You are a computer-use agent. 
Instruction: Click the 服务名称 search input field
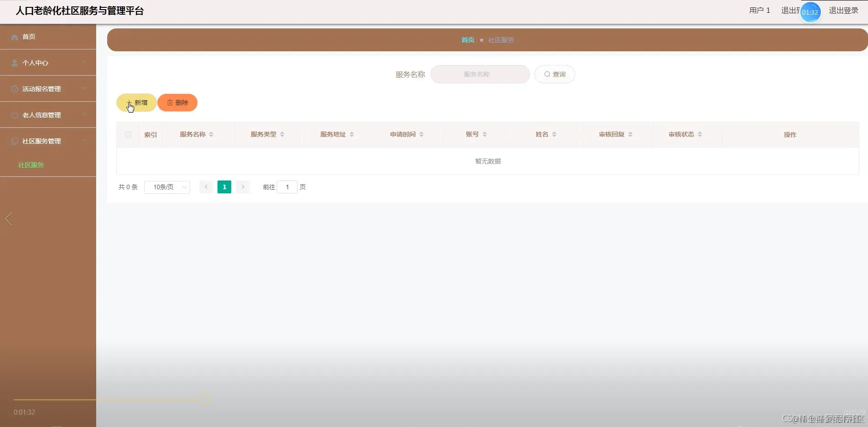[480, 74]
